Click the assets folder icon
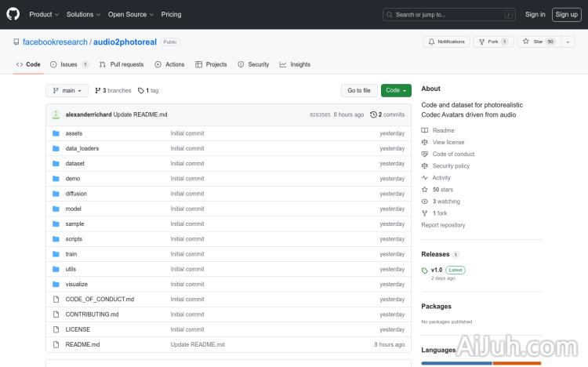588x367 pixels. pyautogui.click(x=56, y=133)
